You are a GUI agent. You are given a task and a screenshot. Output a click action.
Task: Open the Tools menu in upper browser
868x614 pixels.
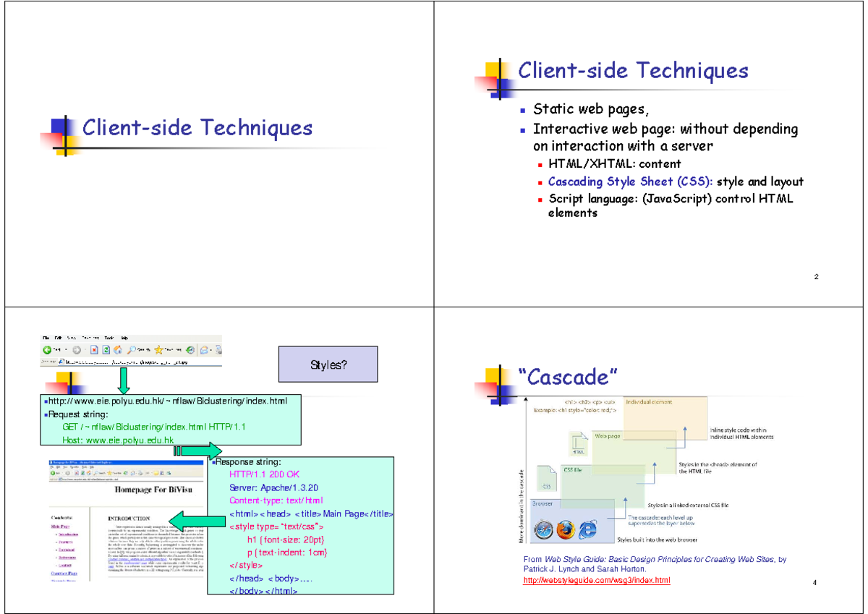click(109, 338)
